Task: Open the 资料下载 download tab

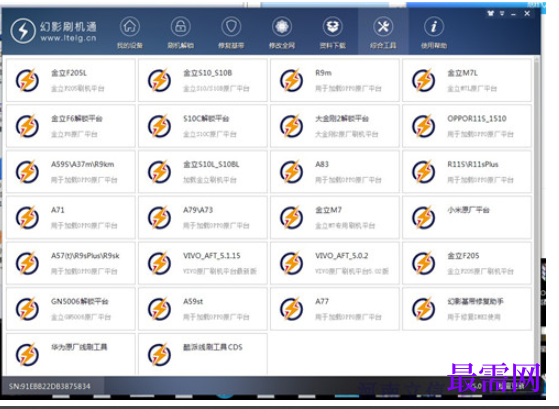Action: tap(332, 33)
